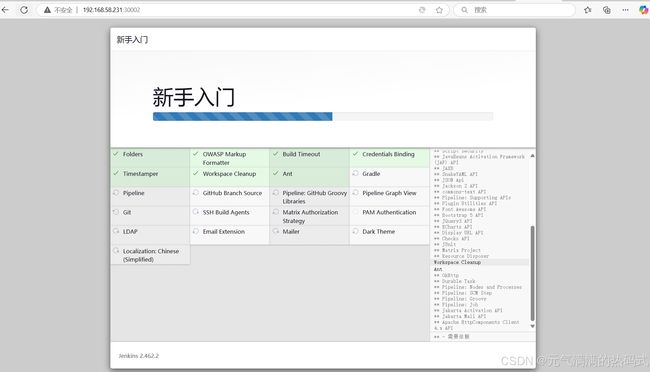This screenshot has height=372, width=650.
Task: Click the "Jenkins 2.462.2" version text
Action: [138, 356]
